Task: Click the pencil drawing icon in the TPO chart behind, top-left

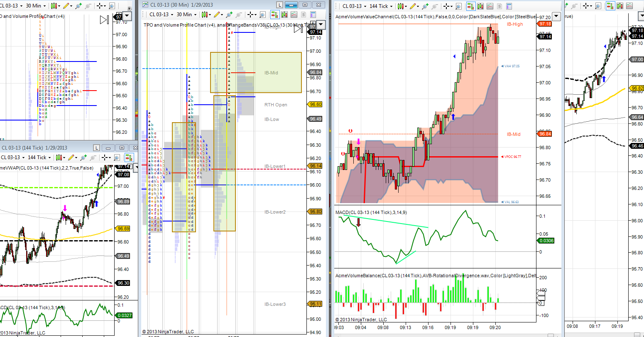Action: [66, 6]
